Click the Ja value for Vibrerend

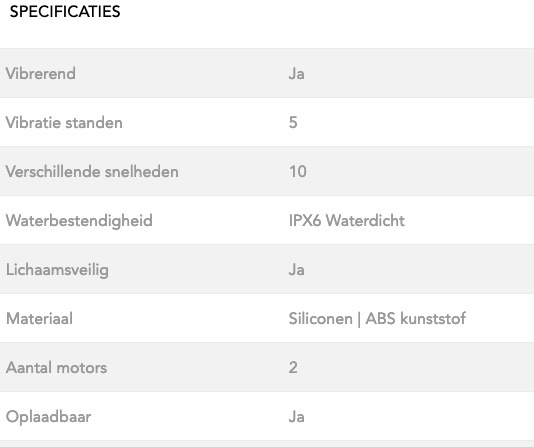pos(297,74)
